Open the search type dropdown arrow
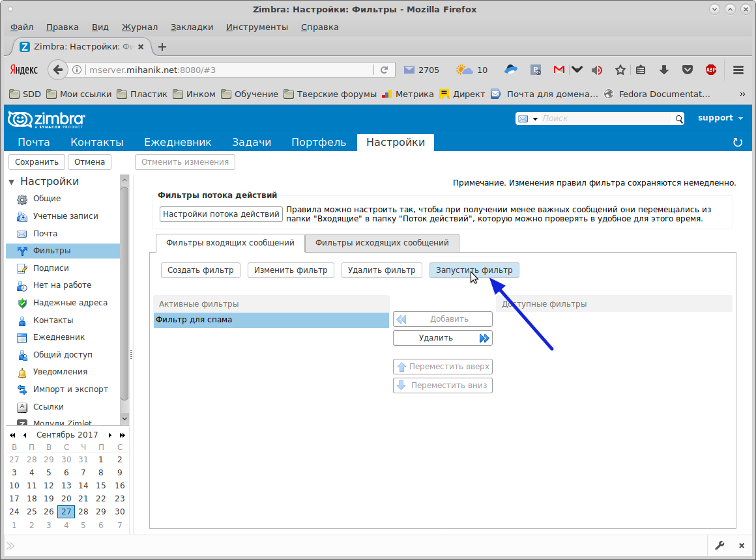 (535, 119)
